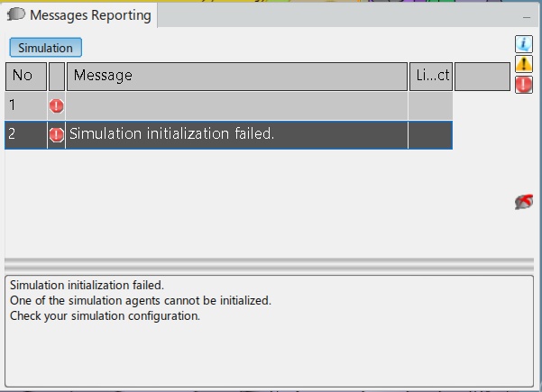Click inside the message details text box

[x=269, y=331]
